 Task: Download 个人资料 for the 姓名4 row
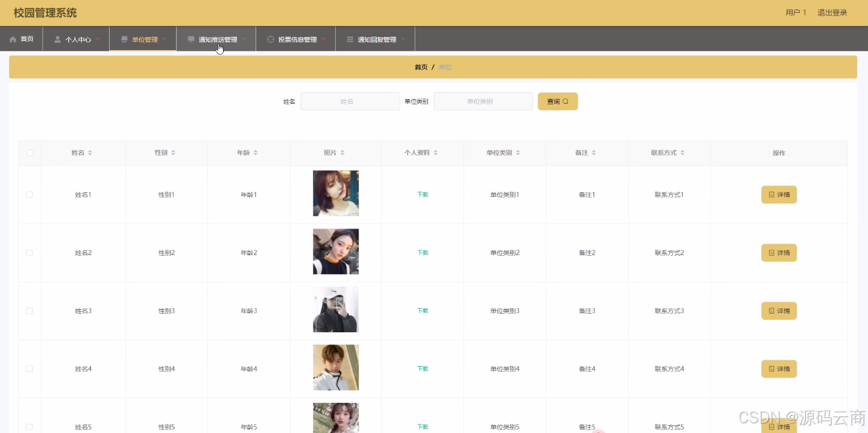(423, 369)
